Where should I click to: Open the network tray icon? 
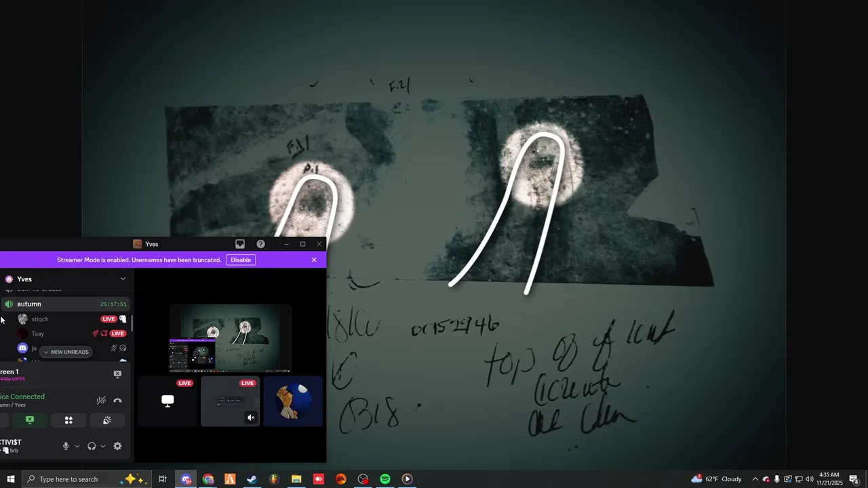pos(798,479)
